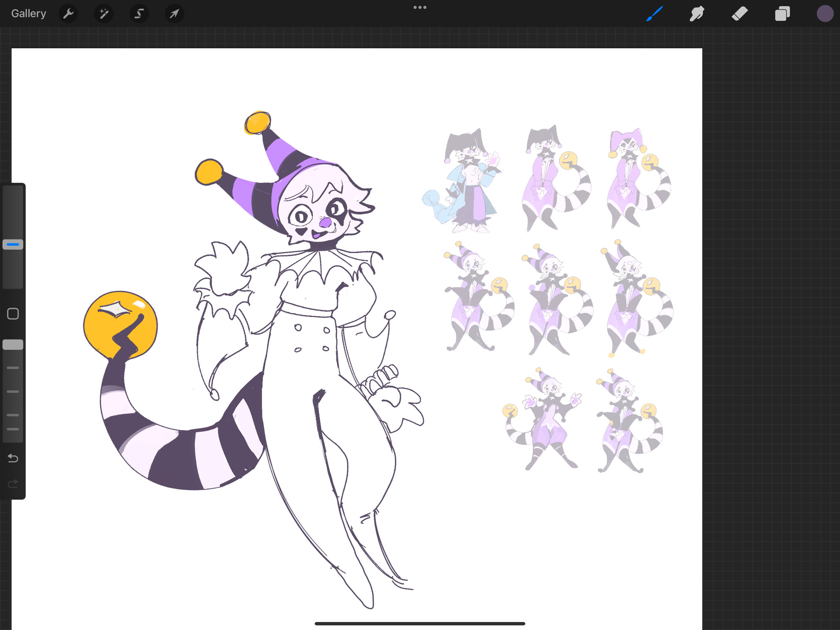Redo the undone stroke
This screenshot has width=840, height=630.
tap(13, 484)
